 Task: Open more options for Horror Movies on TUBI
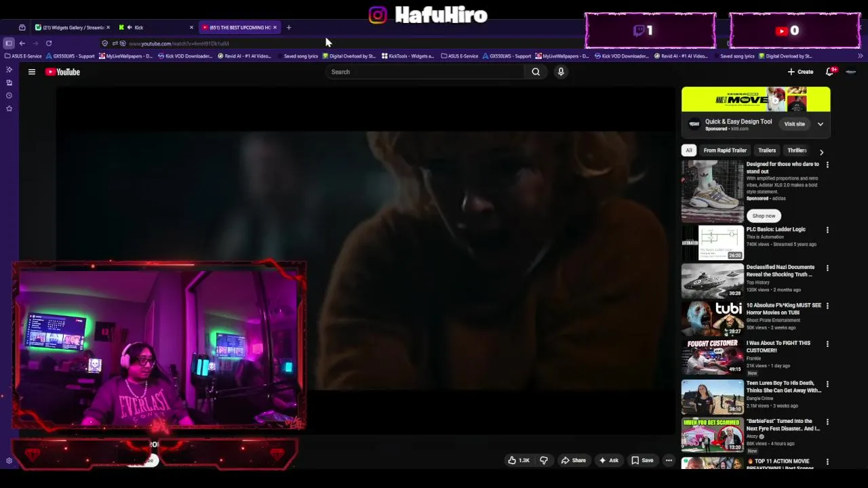pos(827,306)
